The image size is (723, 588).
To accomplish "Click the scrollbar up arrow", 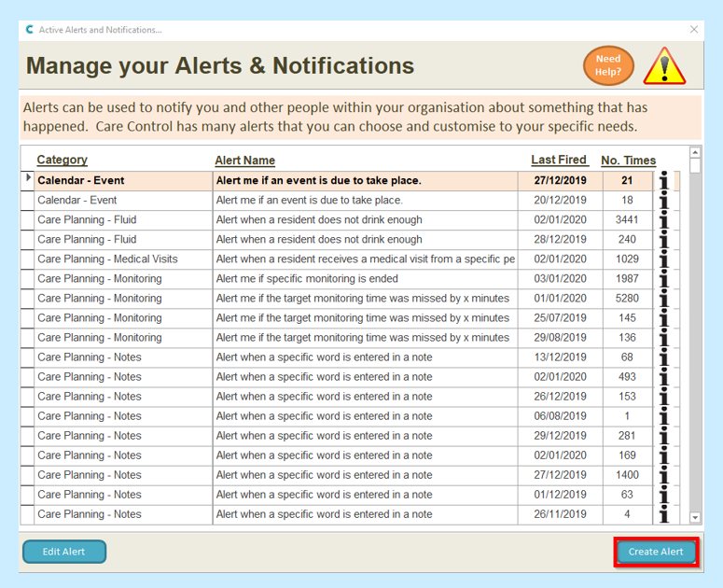I will (x=695, y=152).
